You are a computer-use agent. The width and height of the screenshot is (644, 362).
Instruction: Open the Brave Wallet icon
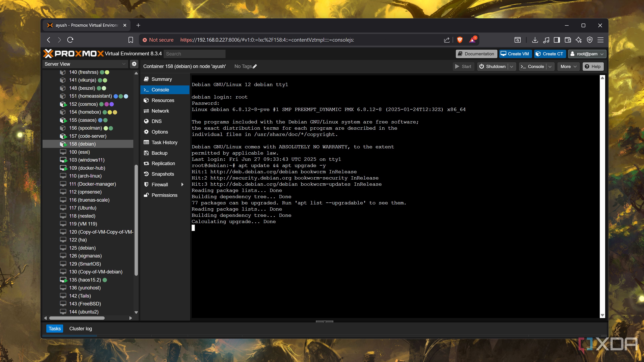coord(568,40)
